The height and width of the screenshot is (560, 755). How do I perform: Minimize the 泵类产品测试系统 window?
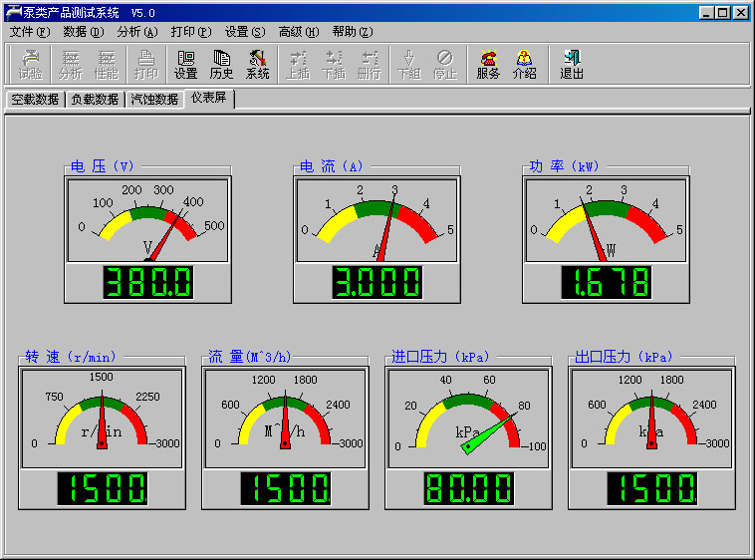pyautogui.click(x=707, y=13)
